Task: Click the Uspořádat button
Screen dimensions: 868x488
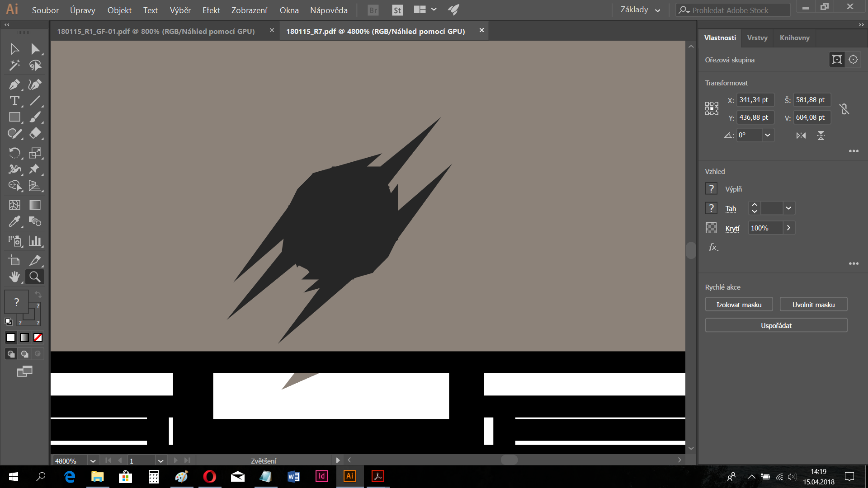Action: coord(776,325)
